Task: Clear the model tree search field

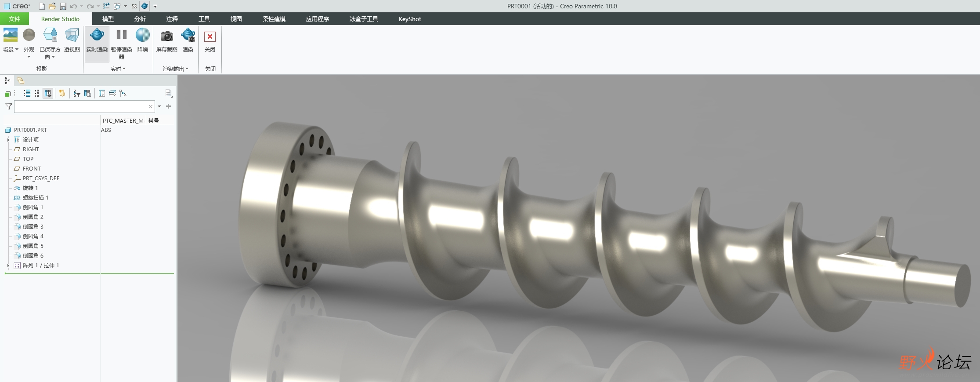Action: pos(151,106)
